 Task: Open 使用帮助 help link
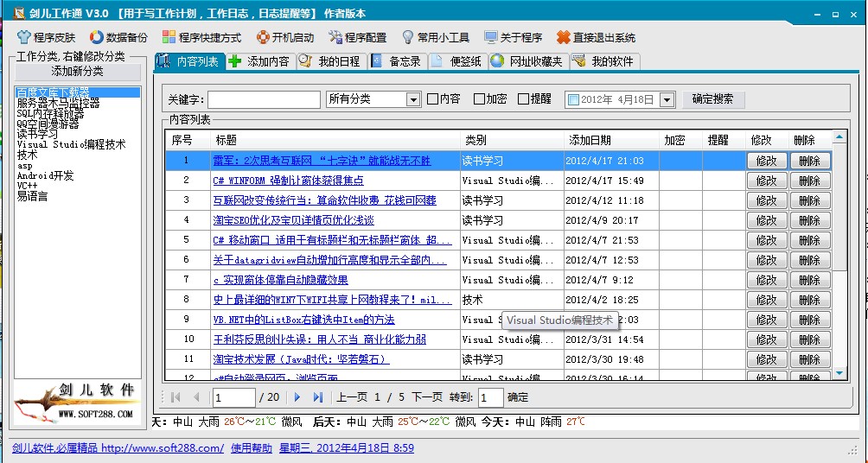pos(252,448)
